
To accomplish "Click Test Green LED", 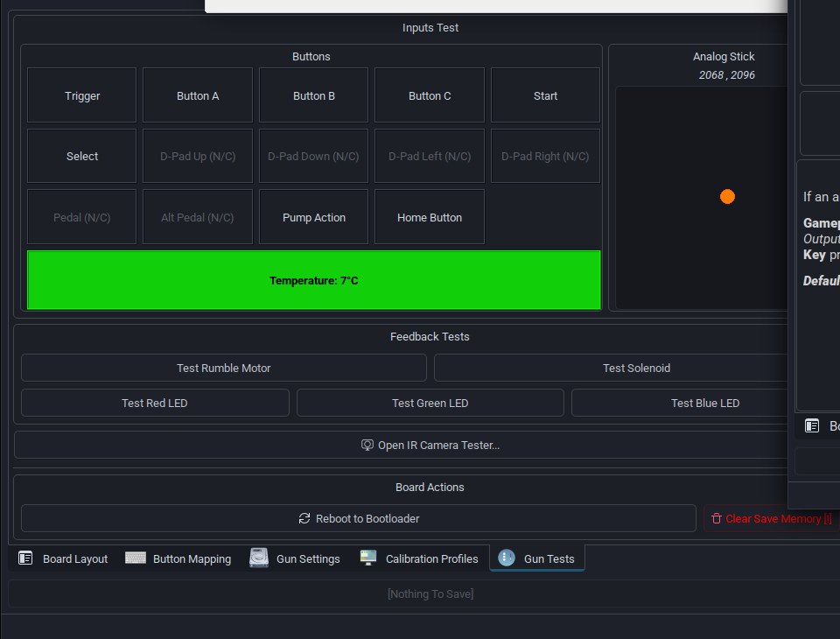I will point(430,403).
